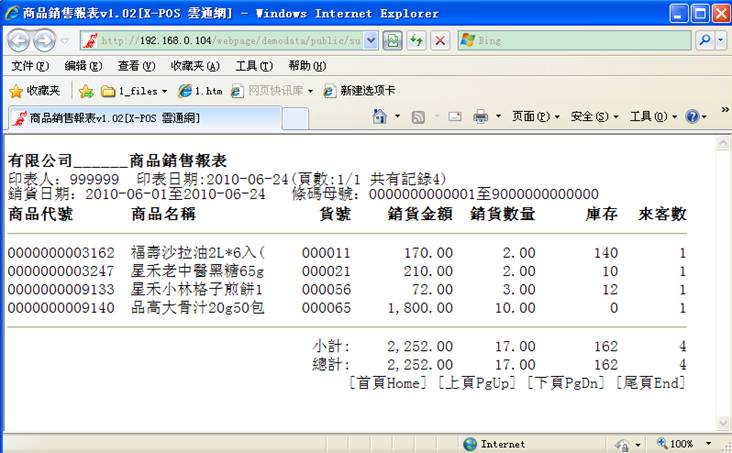Open the address bar history dropdown
The width and height of the screenshot is (732, 453).
[372, 41]
